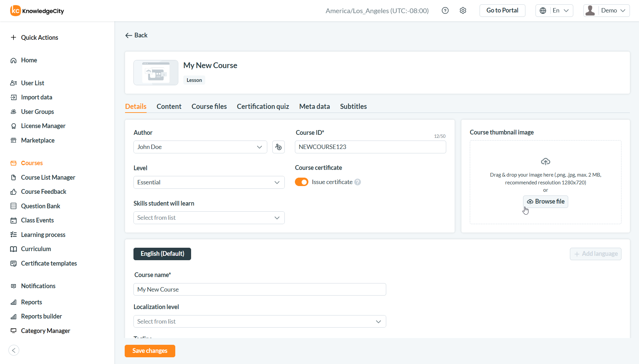Open Question Bank from the sidebar
The image size is (639, 364).
point(40,206)
